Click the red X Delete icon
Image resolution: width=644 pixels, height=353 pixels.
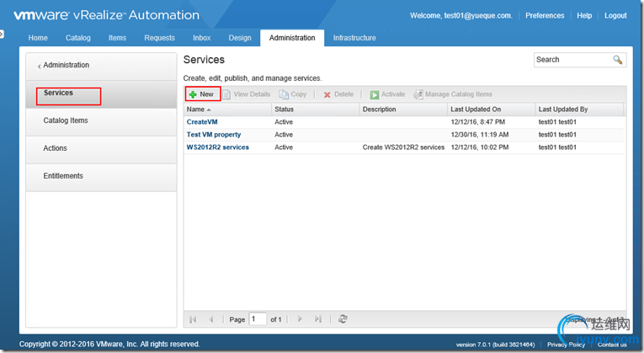point(327,95)
